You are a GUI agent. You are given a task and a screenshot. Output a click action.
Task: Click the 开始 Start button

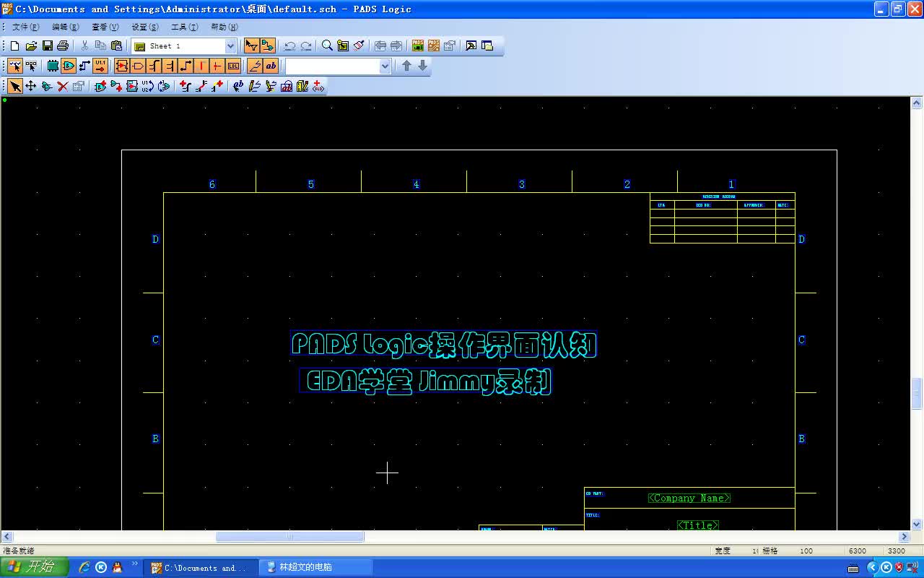coord(33,567)
